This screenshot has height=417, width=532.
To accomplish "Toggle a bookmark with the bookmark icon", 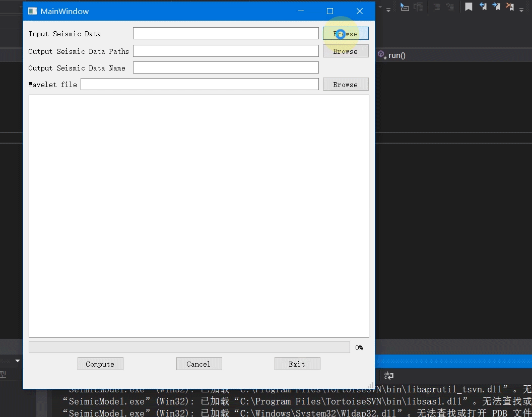I will (469, 7).
